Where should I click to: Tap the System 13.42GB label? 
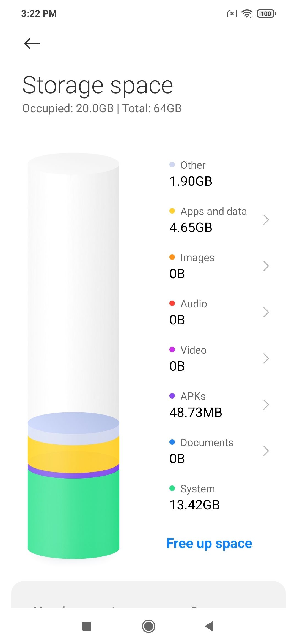coord(195,497)
